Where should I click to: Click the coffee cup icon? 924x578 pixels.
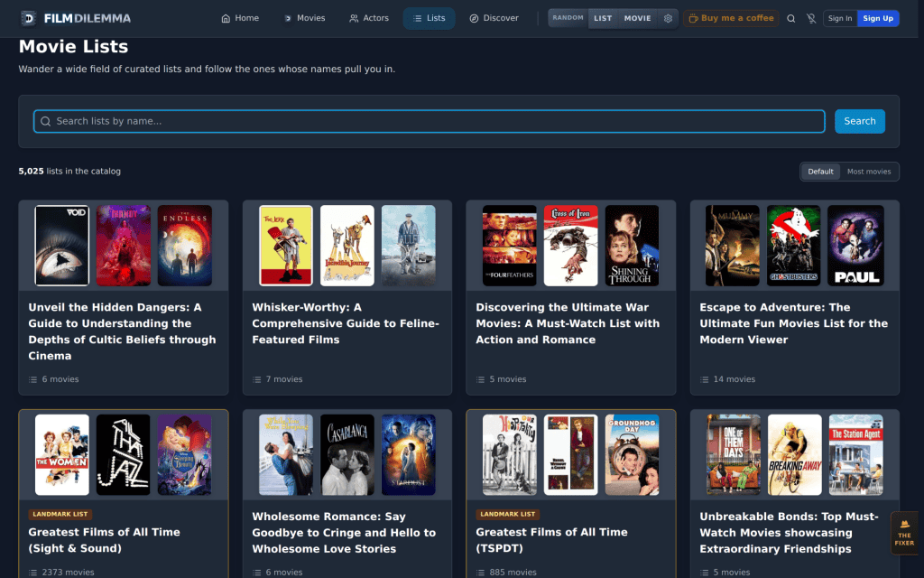pos(694,18)
